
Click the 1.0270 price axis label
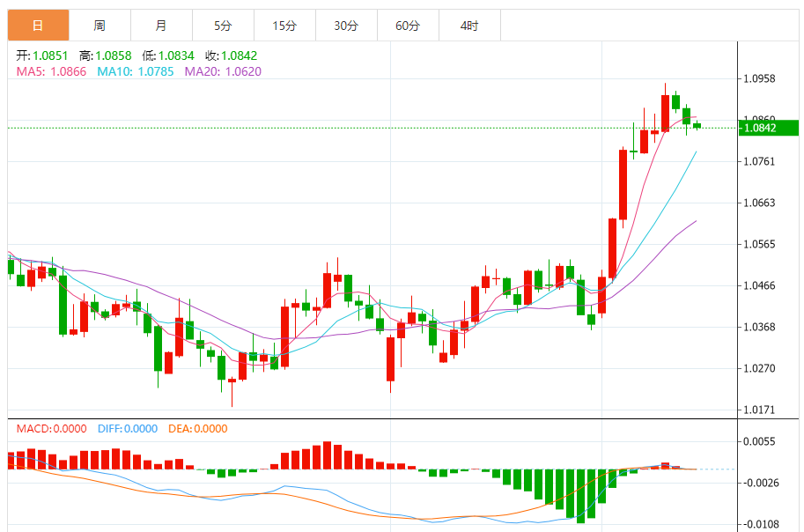click(x=759, y=368)
